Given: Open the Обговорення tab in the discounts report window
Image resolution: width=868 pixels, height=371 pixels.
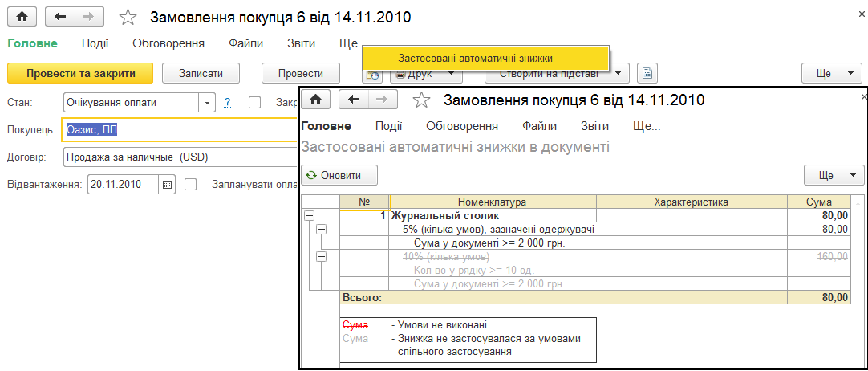Looking at the screenshot, I should (462, 126).
